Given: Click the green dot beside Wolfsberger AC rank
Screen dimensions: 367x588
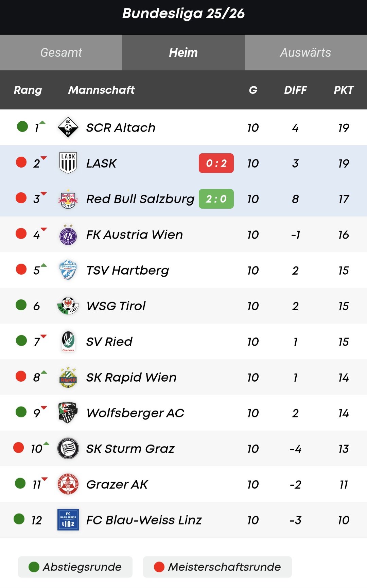Looking at the screenshot, I should 21,412.
